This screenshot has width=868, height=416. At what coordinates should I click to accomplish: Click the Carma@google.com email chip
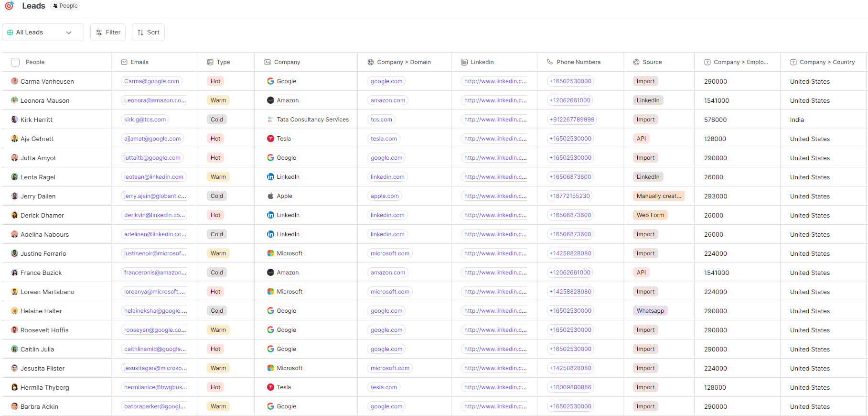(151, 81)
